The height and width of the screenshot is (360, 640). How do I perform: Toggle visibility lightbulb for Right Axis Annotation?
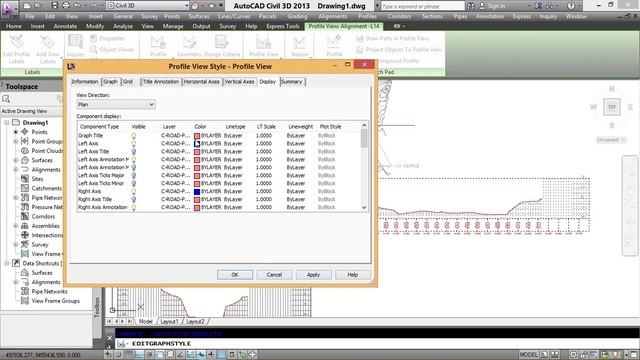133,207
